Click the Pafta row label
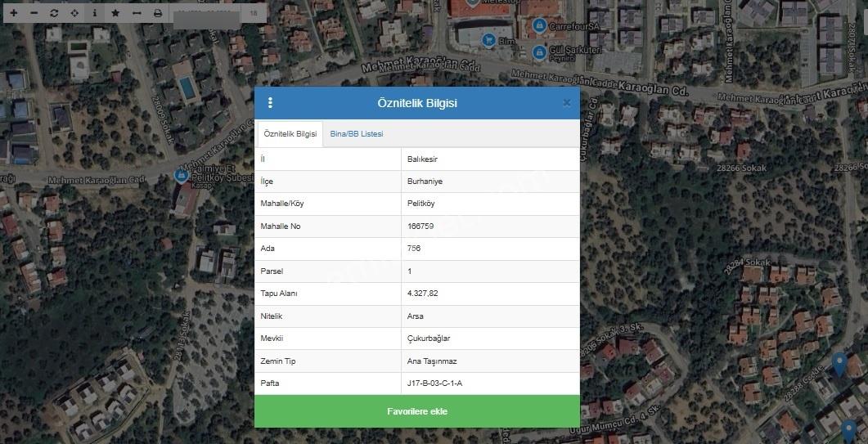The height and width of the screenshot is (444, 868). [270, 383]
